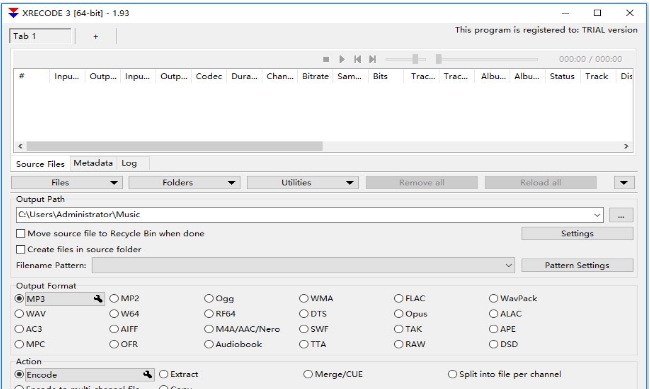This screenshot has width=650, height=389.
Task: Select DTS output format
Action: 313,314
